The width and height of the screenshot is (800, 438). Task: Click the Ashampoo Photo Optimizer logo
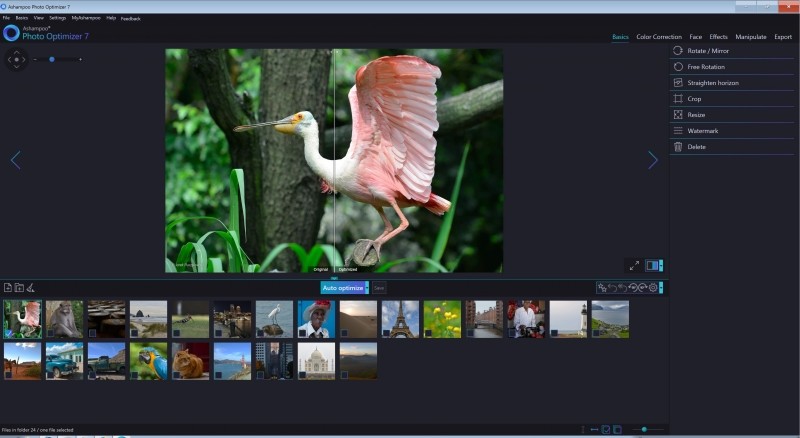pos(11,33)
